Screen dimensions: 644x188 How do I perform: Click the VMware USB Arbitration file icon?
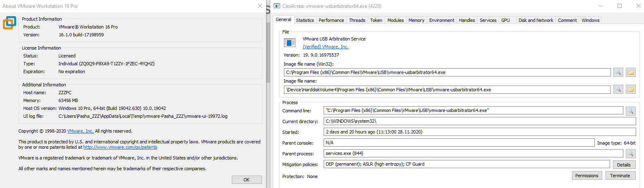click(290, 43)
